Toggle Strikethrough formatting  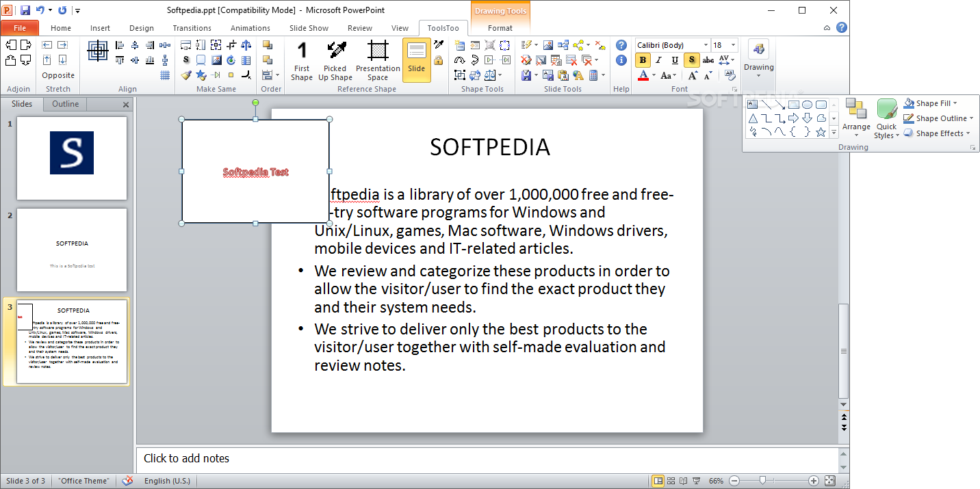coord(708,60)
